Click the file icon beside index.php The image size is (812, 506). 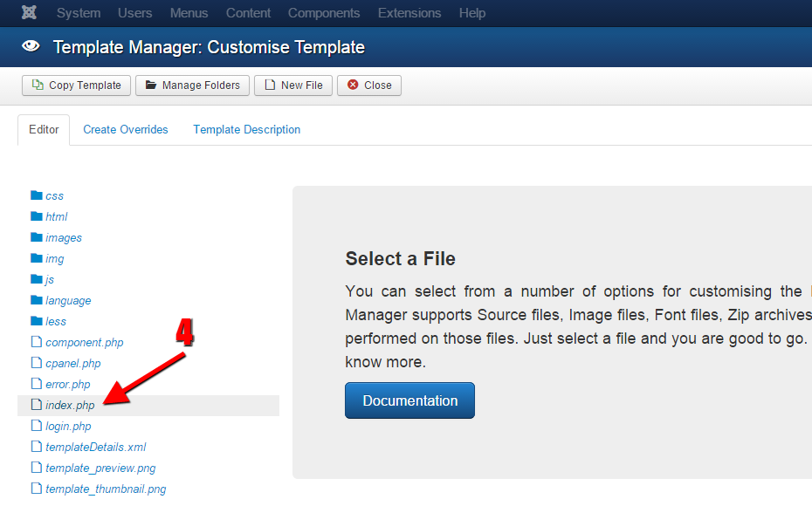pyautogui.click(x=37, y=405)
